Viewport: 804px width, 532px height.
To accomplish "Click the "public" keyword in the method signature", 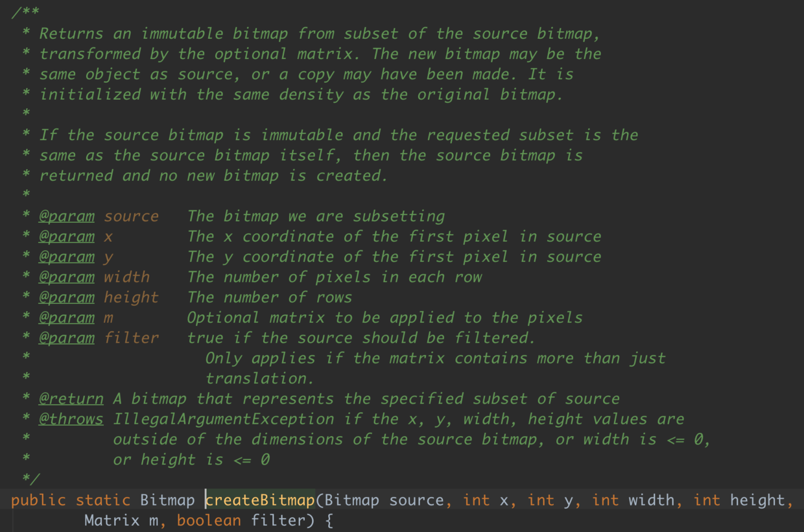I will tap(38, 500).
